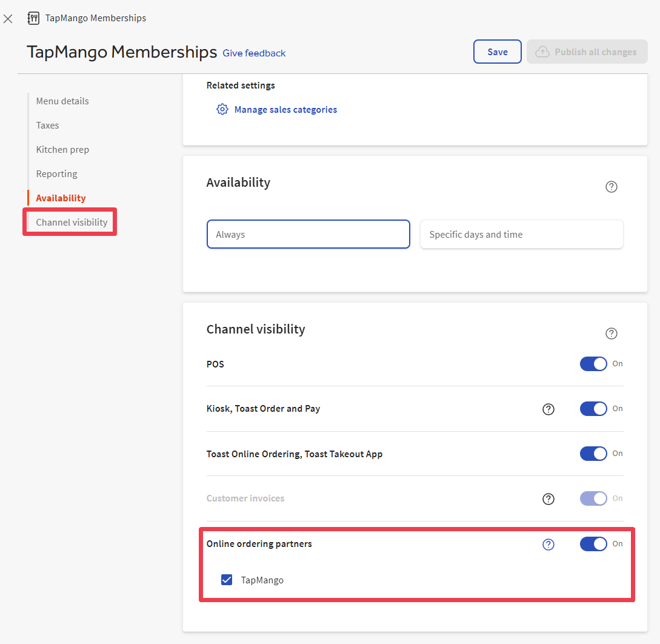The width and height of the screenshot is (660, 644).
Task: Switch to the Reporting sidebar section
Action: click(56, 173)
